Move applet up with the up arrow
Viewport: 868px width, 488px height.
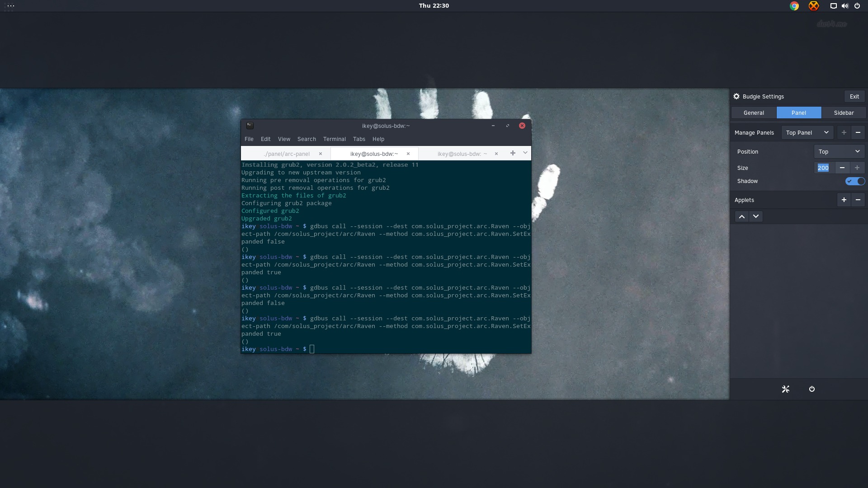point(742,216)
